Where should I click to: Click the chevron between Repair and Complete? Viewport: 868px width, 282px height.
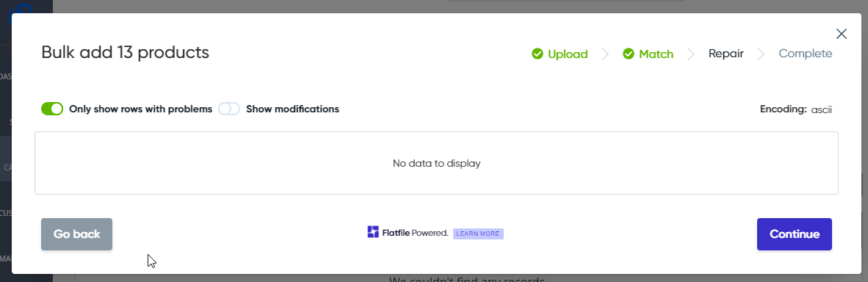point(762,54)
